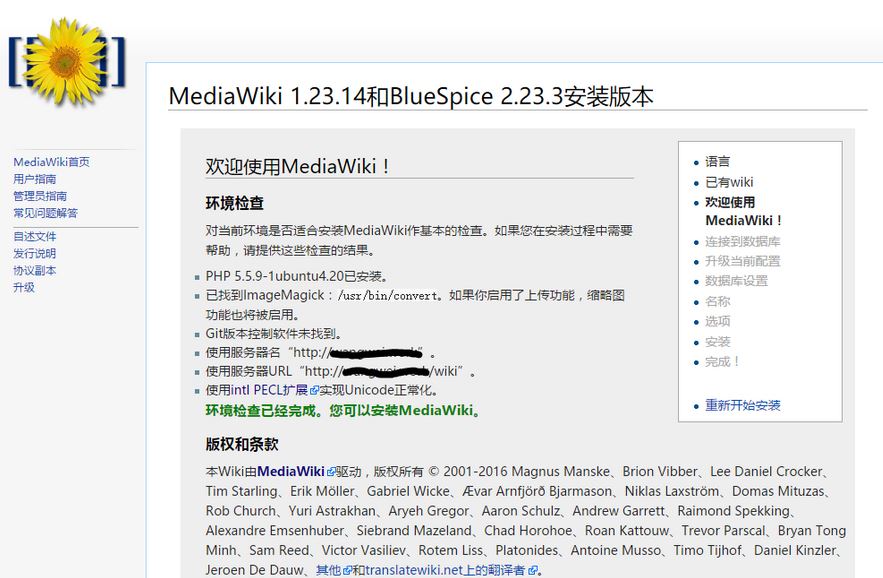The height and width of the screenshot is (578, 883).
Task: Select 升级当前配置 step in installer list
Action: [x=742, y=261]
